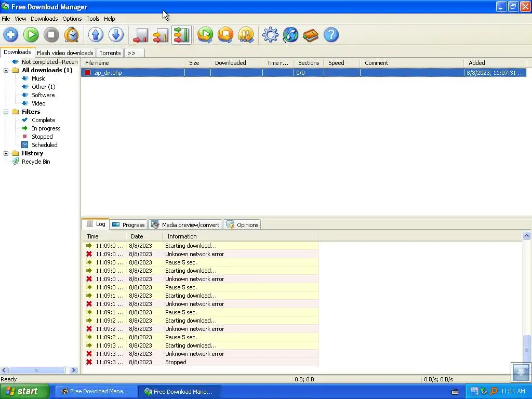Image resolution: width=532 pixels, height=399 pixels.
Task: Expand the History tree node
Action: pos(6,153)
